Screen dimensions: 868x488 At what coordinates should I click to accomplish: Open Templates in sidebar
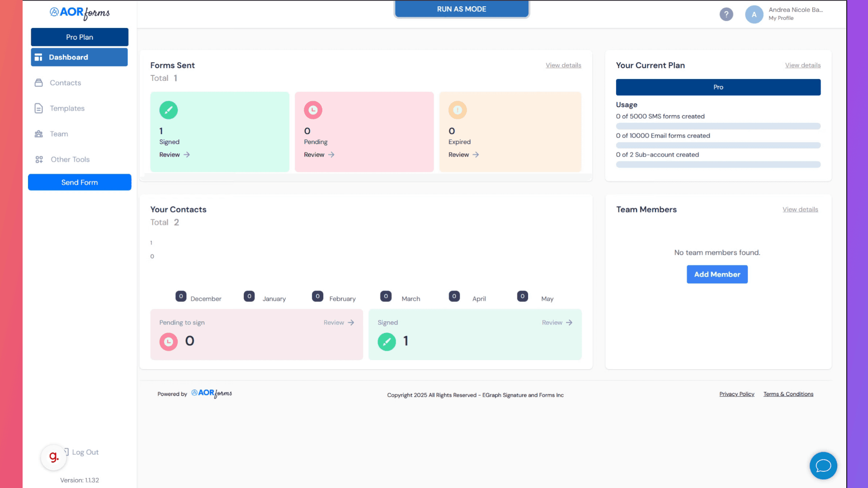pos(67,108)
